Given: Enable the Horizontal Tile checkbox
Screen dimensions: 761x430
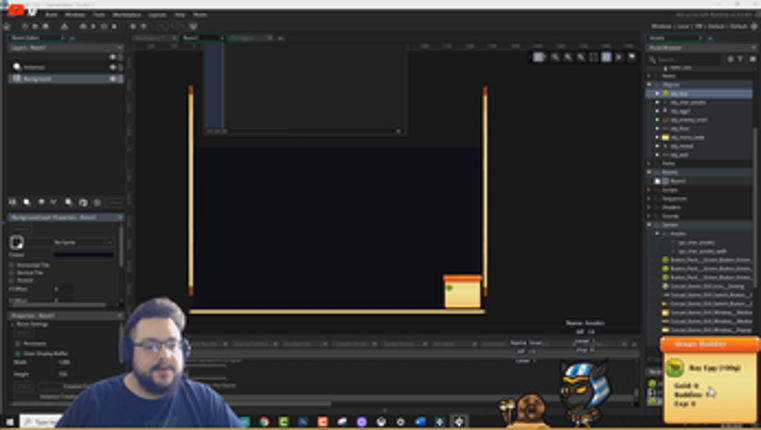Looking at the screenshot, I should point(12,265).
